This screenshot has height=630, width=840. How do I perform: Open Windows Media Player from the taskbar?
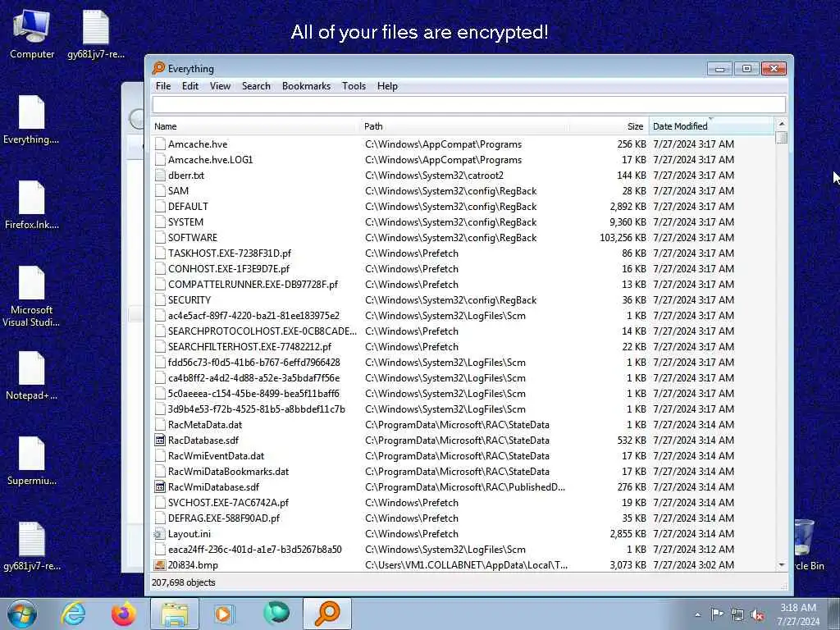pyautogui.click(x=225, y=614)
